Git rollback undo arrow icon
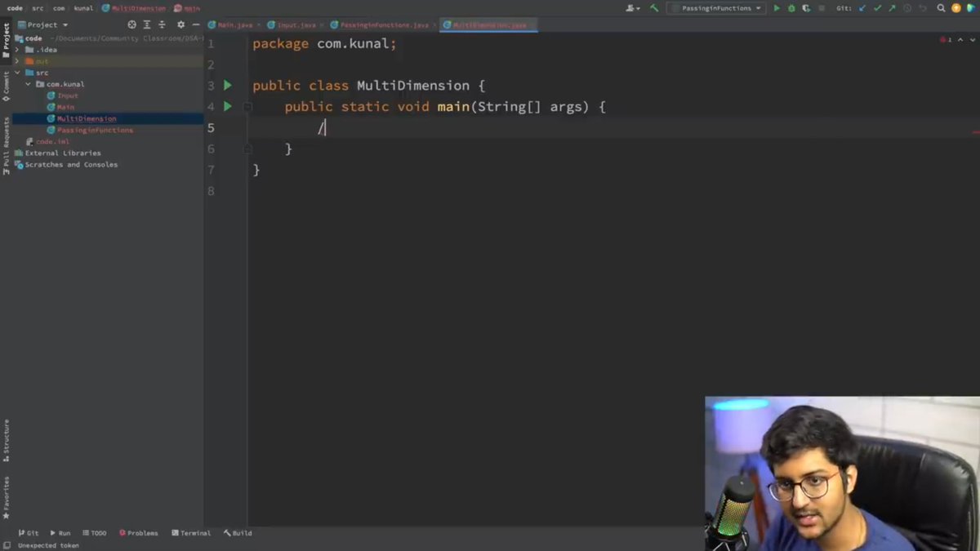Viewport: 980px width, 551px height. [923, 8]
